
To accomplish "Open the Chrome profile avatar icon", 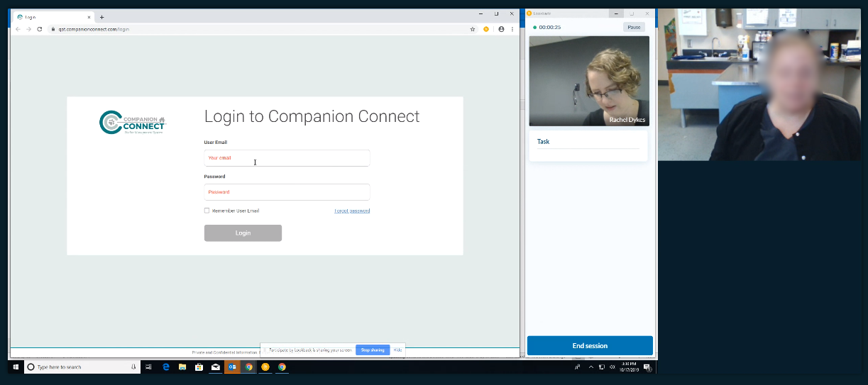I will [x=501, y=29].
